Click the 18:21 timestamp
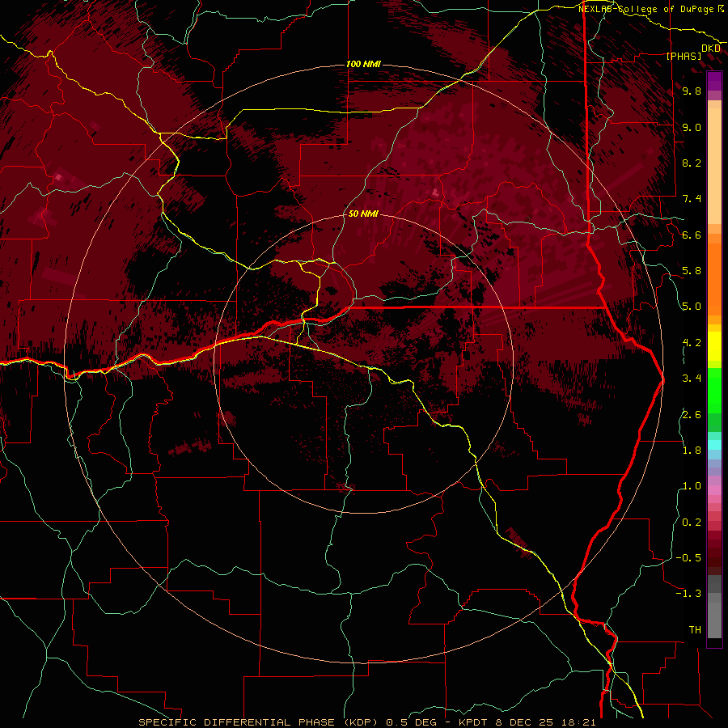 pos(580,722)
